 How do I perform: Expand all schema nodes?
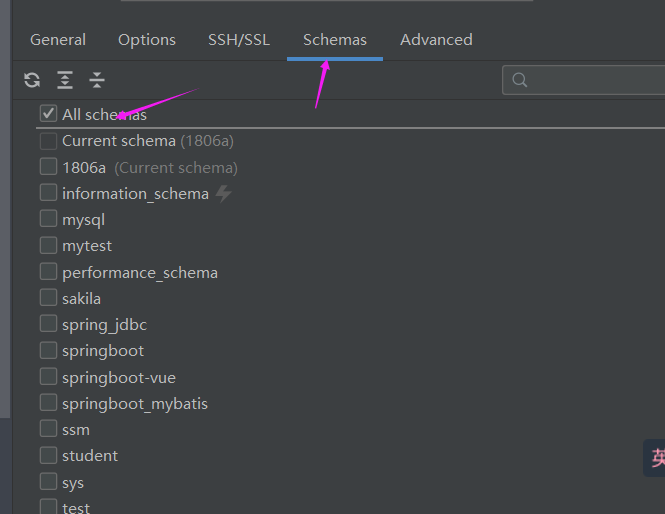(65, 80)
